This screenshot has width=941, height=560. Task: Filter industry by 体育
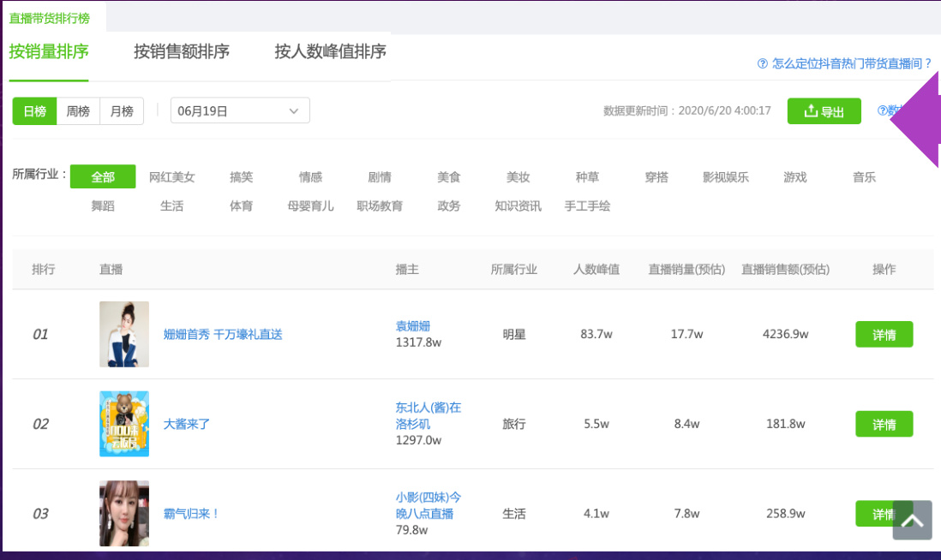click(242, 206)
